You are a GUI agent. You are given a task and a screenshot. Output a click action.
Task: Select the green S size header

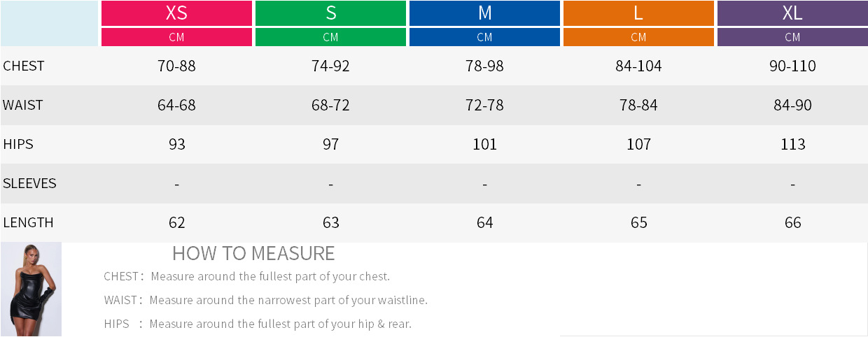(330, 13)
